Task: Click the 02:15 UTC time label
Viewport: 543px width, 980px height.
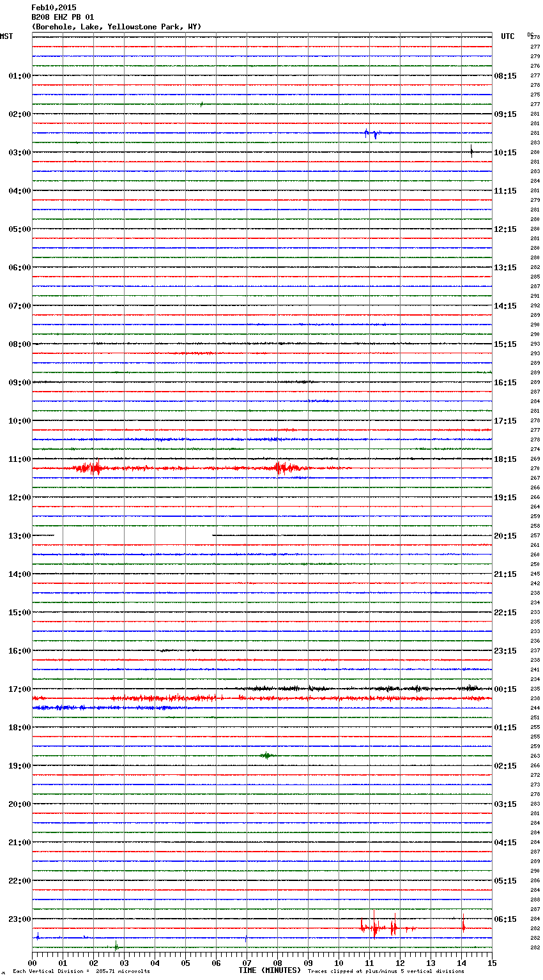Action: [505, 765]
